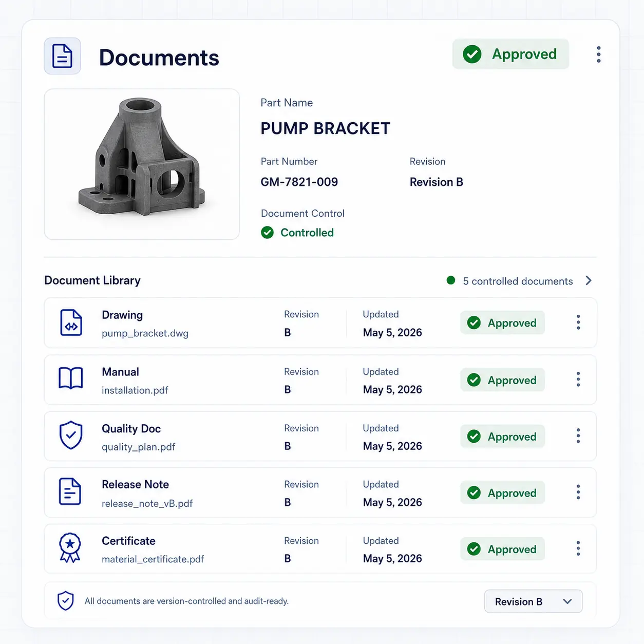Click the audit-ready footer message text
644x644 pixels.
click(187, 601)
